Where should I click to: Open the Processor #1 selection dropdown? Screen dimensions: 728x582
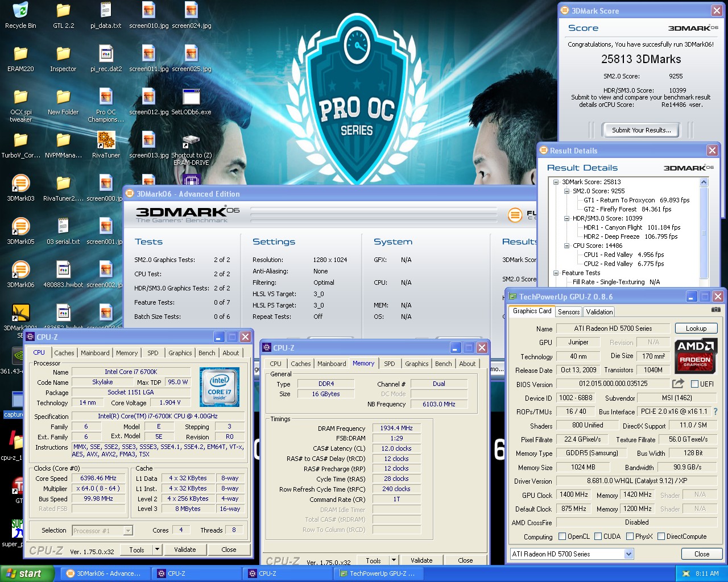(x=102, y=530)
